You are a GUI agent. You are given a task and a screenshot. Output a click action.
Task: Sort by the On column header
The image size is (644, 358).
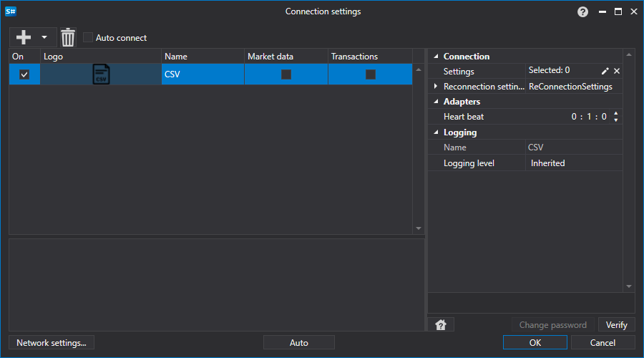tap(24, 57)
